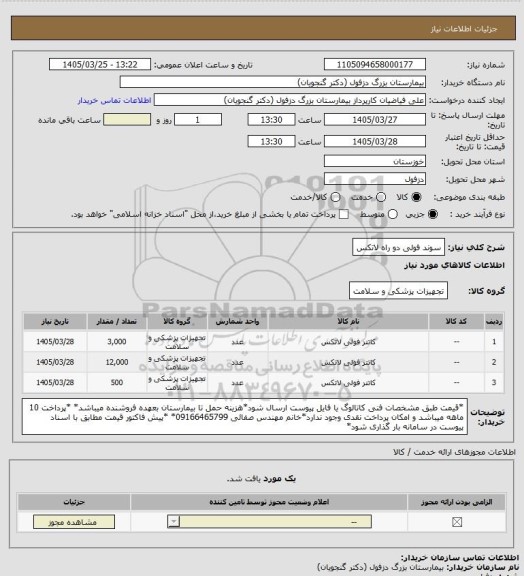The image size is (524, 576).
Task: Click the response deadline time field next to 1405/03/27
Action: coord(272,120)
